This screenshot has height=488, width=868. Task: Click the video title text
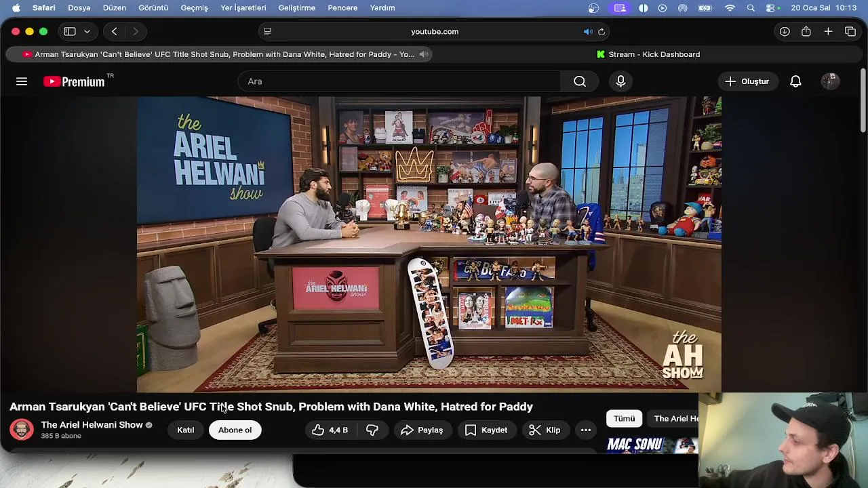coord(271,407)
